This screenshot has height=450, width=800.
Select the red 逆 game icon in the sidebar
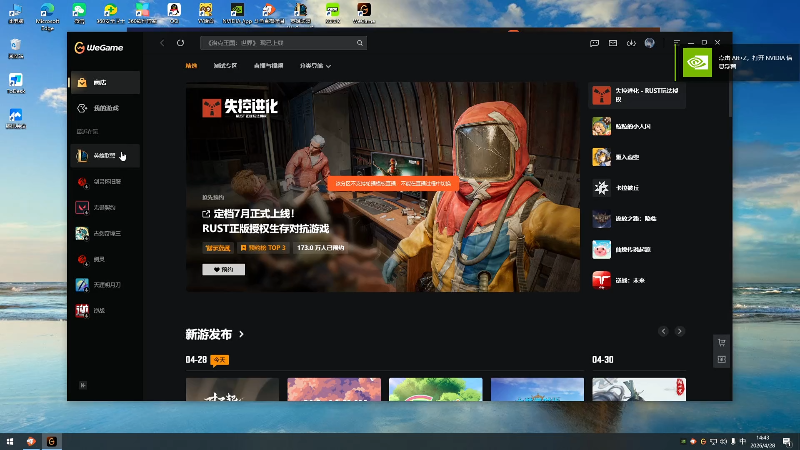pyautogui.click(x=82, y=310)
